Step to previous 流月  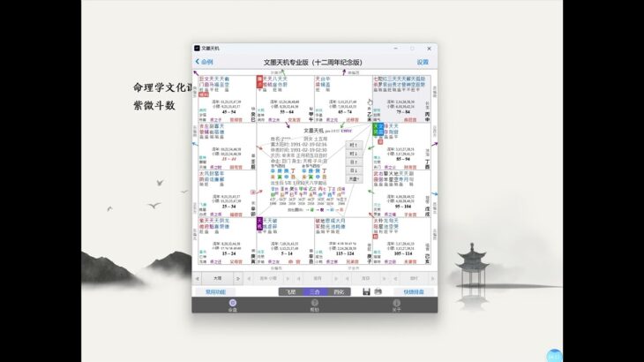[x=298, y=279]
